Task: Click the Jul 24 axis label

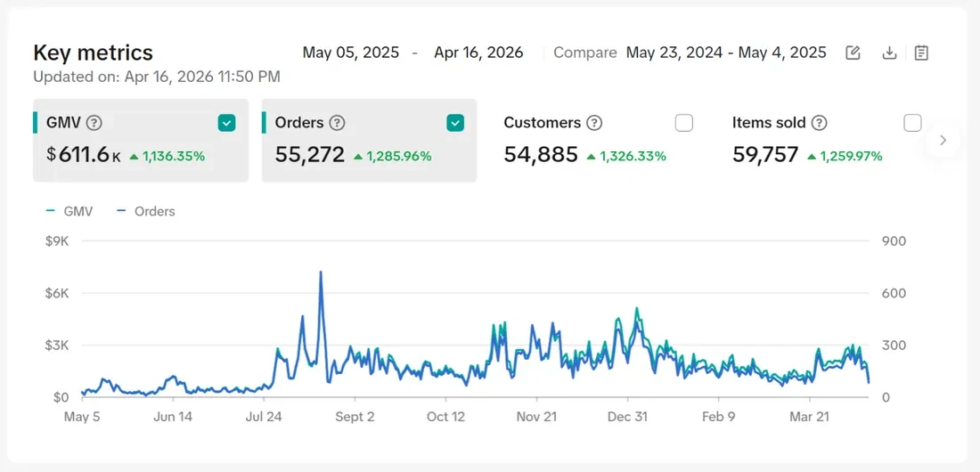Action: coord(264,417)
